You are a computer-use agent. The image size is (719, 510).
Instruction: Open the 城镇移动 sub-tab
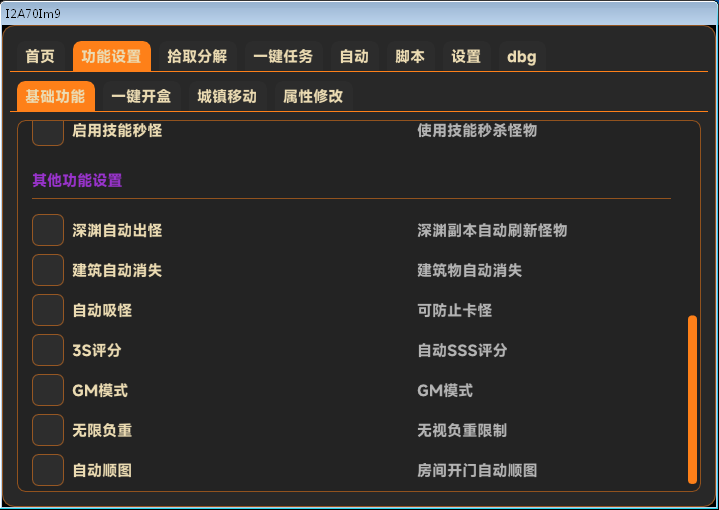point(227,96)
